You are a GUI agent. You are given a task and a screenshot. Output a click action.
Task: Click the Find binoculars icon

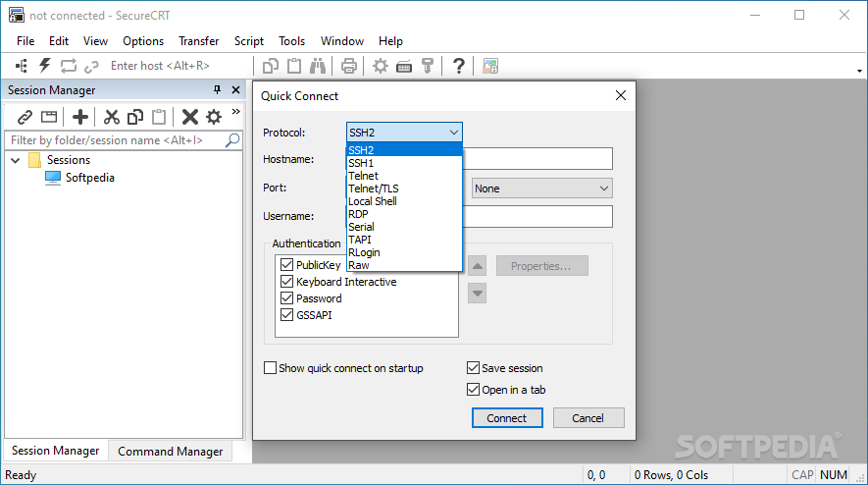[x=318, y=66]
